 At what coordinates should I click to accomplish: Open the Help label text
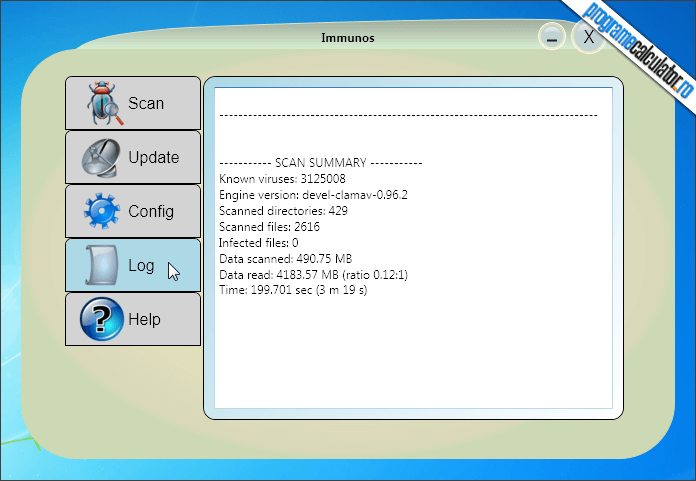pos(144,319)
